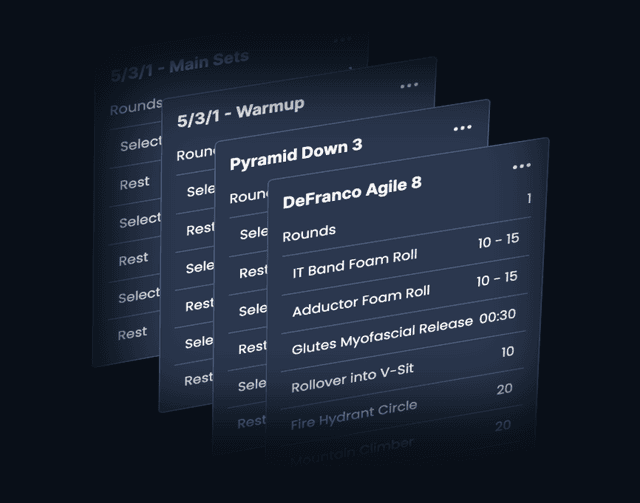This screenshot has width=640, height=503.
Task: Select the IT Band Foam Roll exercise
Action: pos(355,263)
